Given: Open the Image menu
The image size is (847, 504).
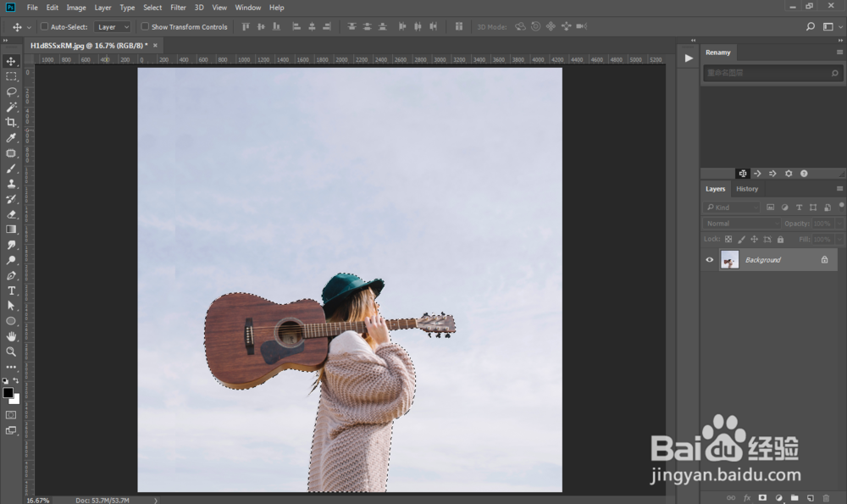Looking at the screenshot, I should pos(76,8).
